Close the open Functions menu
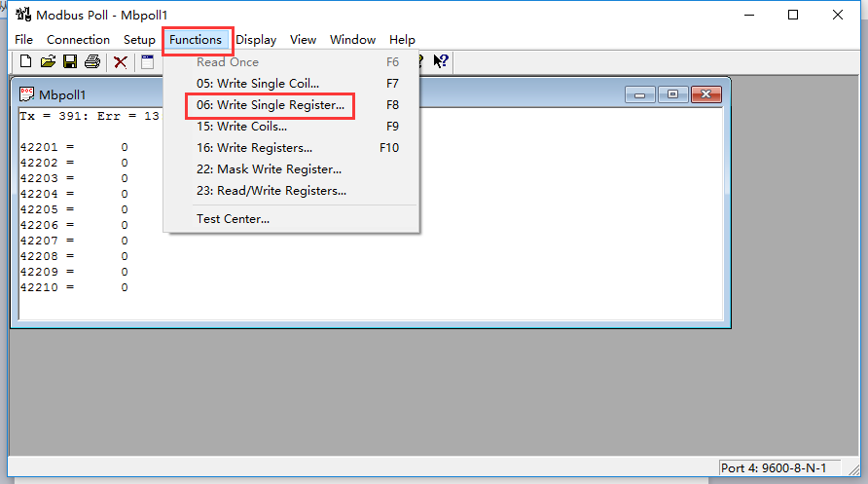Viewport: 868px width, 484px height. [x=196, y=40]
